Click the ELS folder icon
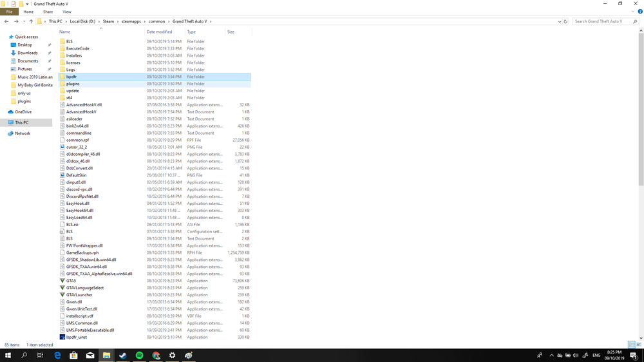 click(x=62, y=41)
